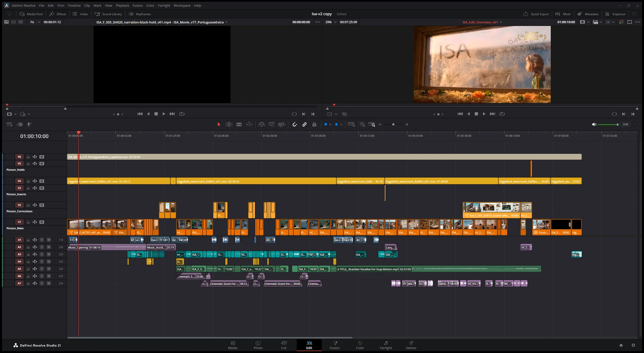
Task: Switch to the Fusion page tab
Action: point(334,345)
